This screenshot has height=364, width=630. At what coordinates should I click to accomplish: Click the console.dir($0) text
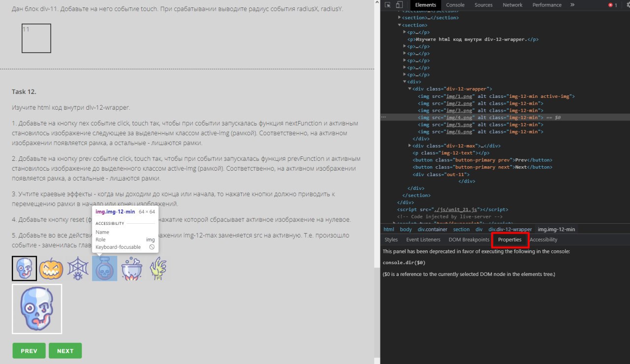(x=404, y=263)
